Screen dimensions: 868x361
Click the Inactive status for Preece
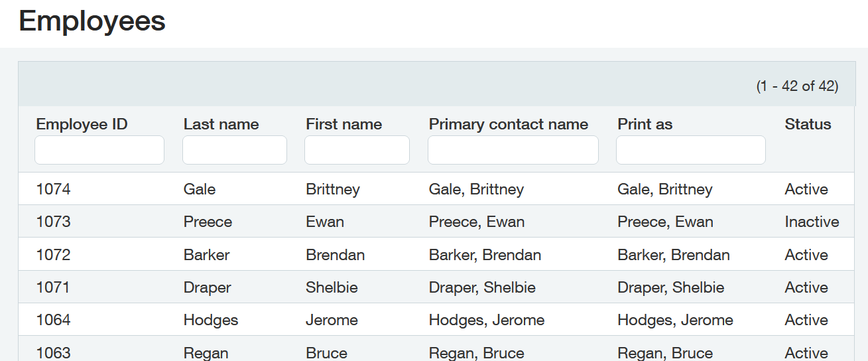tap(812, 222)
